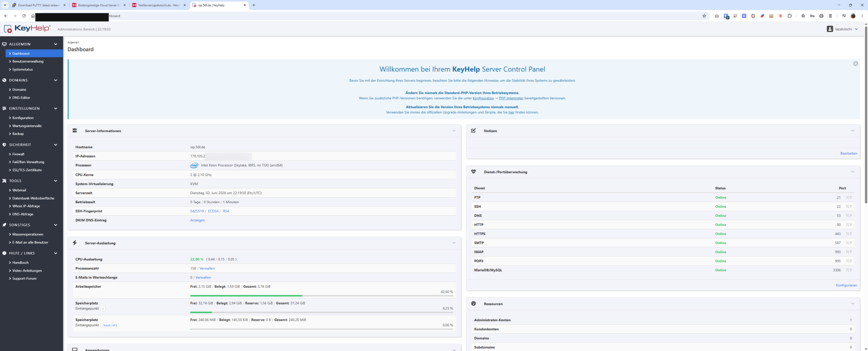Open the lapalutschi user account icon
Screen dimensions: 868x351
830,29
